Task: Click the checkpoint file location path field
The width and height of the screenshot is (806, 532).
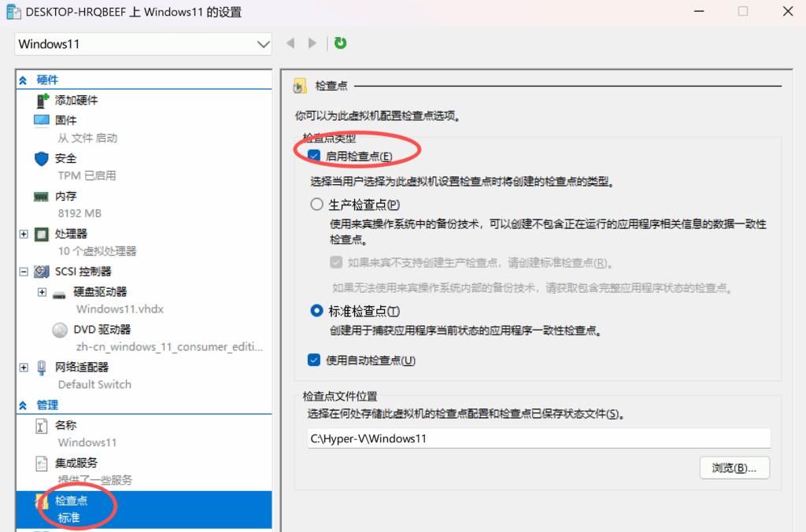Action: click(x=538, y=438)
